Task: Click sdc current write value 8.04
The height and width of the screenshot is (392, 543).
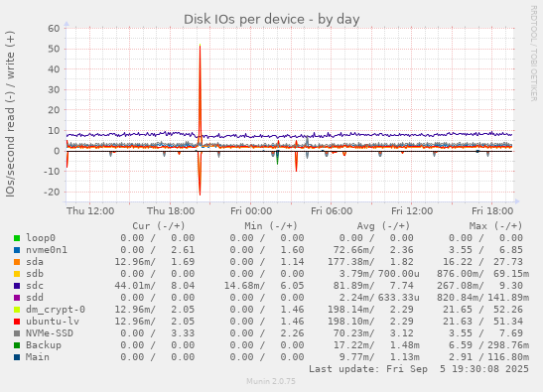Action: point(183,286)
